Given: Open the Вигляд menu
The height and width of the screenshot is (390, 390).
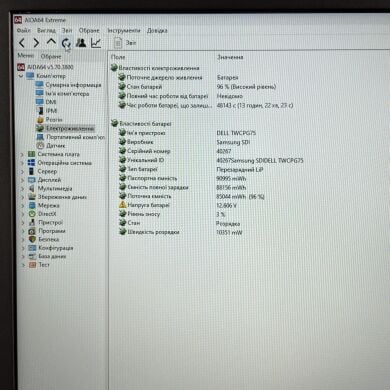Looking at the screenshot, I should [46, 30].
